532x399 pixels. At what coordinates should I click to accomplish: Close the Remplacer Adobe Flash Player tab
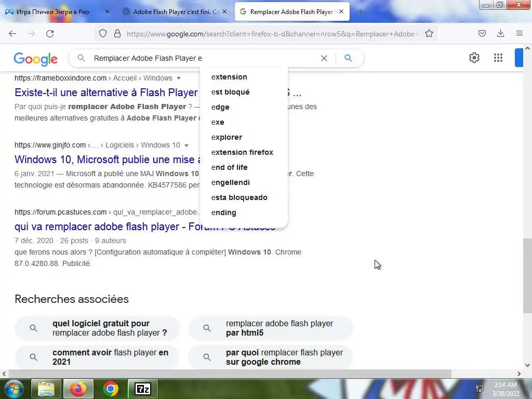[341, 12]
